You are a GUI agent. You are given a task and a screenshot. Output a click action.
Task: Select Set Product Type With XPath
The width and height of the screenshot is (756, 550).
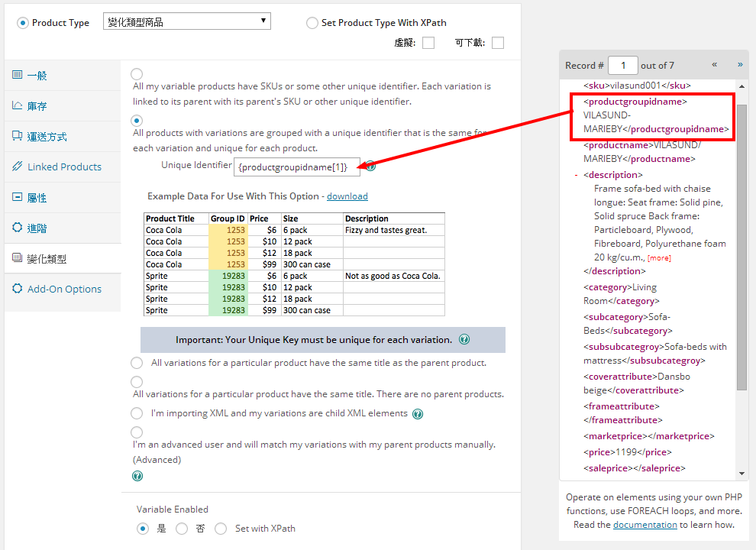312,23
